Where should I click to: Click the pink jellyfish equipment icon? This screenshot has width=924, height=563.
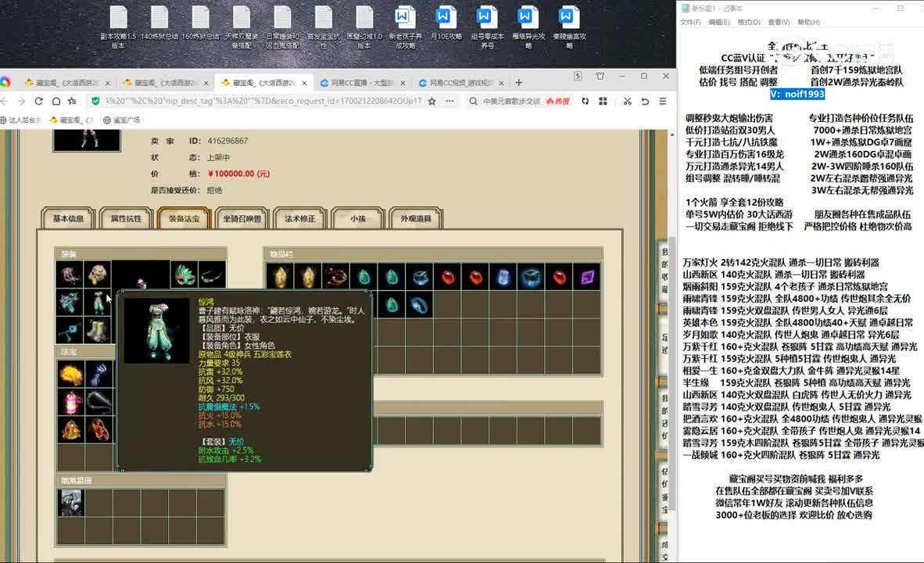coord(70,274)
